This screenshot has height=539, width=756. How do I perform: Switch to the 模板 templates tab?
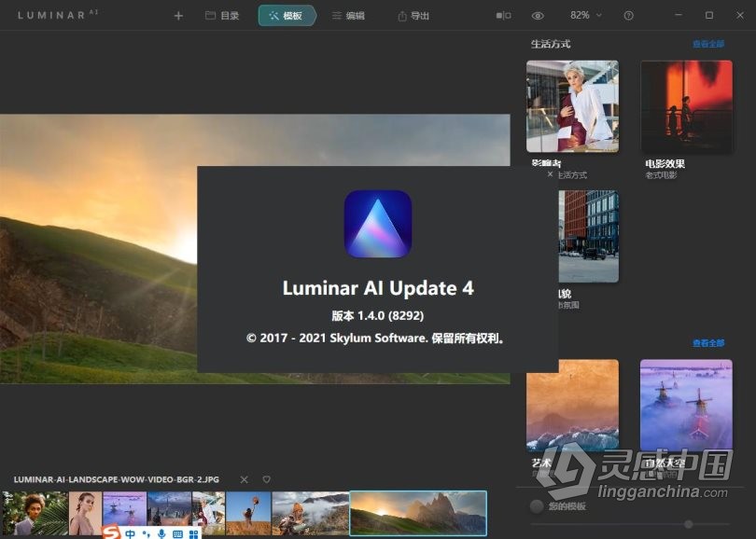click(x=286, y=16)
